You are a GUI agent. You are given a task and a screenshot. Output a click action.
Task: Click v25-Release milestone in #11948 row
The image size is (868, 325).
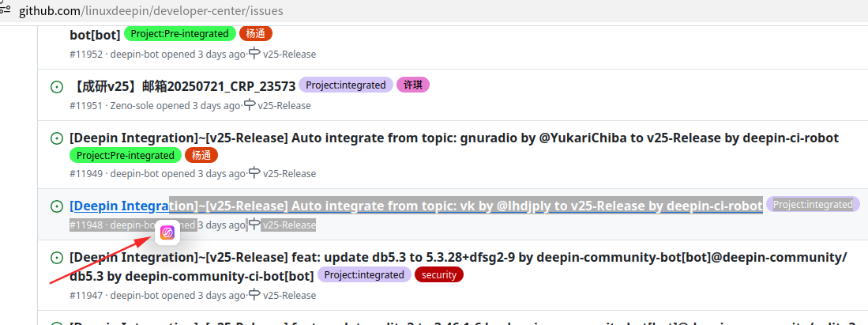point(290,225)
